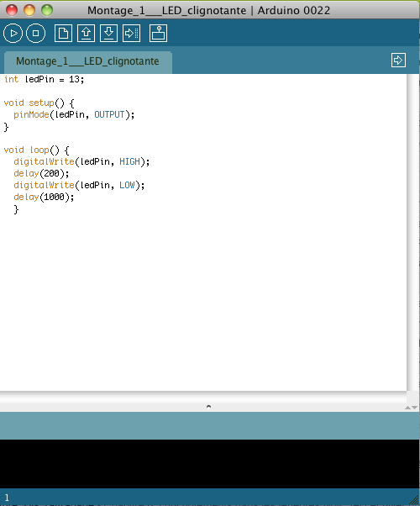Click the Verify/Compile play button
This screenshot has width=420, height=506.
pyautogui.click(x=13, y=34)
